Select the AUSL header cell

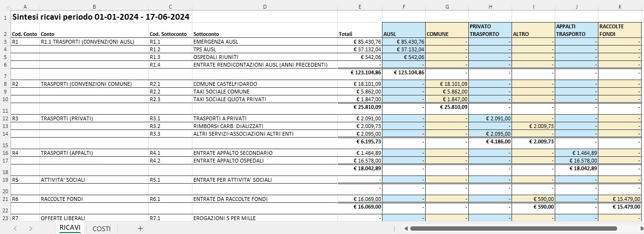404,30
